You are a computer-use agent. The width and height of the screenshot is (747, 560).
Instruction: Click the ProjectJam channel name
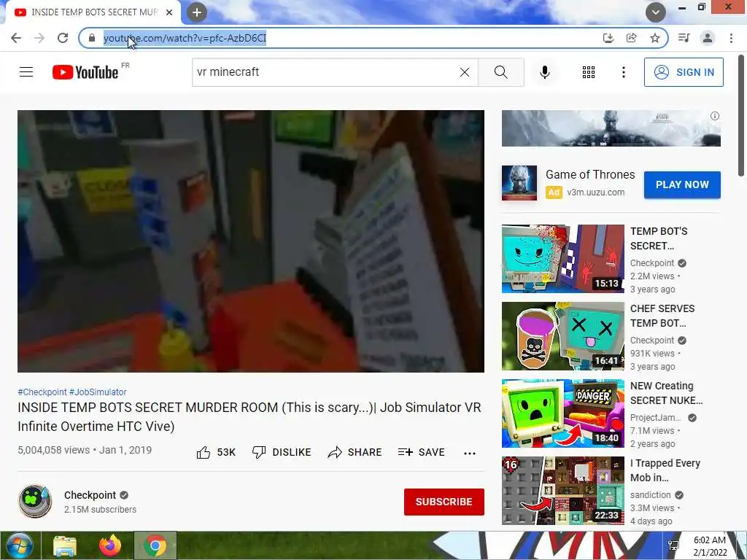click(x=656, y=418)
